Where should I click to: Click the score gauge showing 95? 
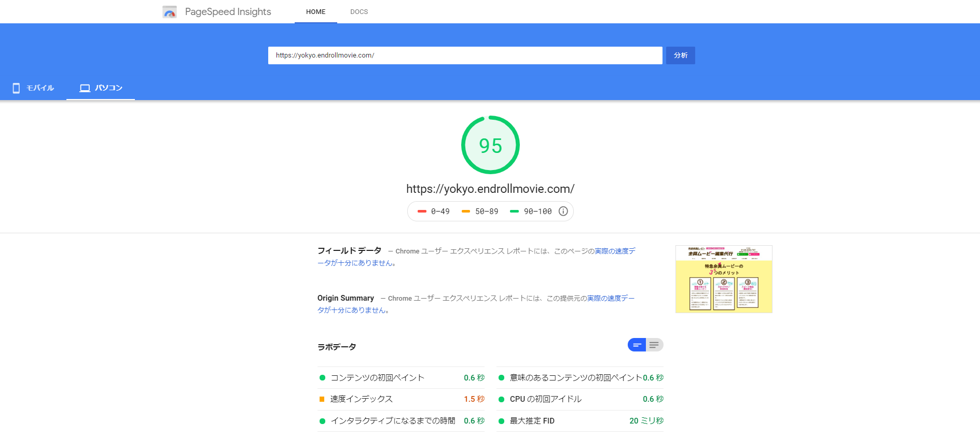tap(490, 145)
